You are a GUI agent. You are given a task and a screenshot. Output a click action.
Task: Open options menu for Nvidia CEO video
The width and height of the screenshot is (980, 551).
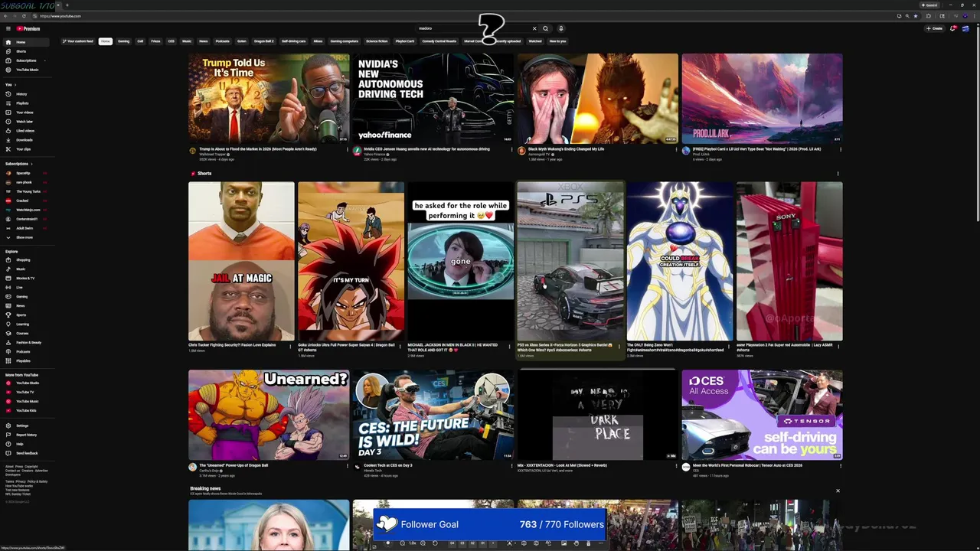click(x=512, y=150)
